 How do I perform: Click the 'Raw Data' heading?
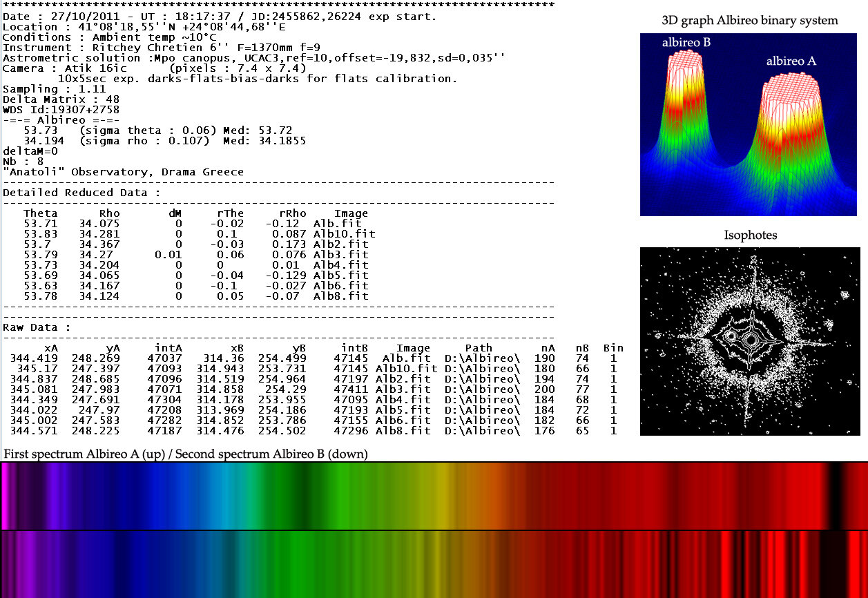coord(37,327)
